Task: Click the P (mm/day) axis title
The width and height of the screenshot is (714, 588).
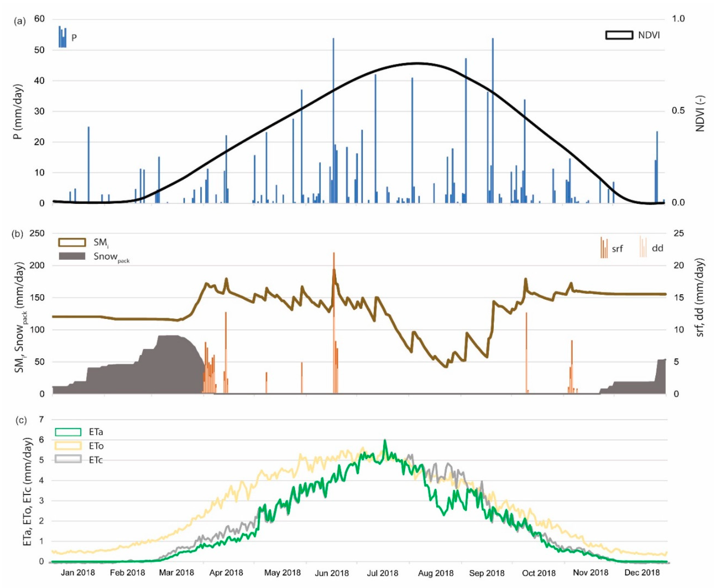Action: 19,112
